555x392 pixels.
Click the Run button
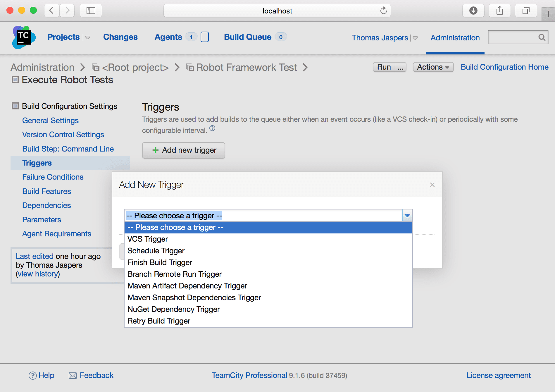pos(384,67)
